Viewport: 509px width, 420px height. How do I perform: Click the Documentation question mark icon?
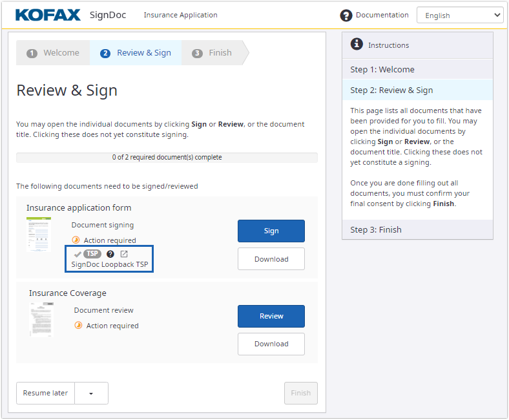(346, 16)
